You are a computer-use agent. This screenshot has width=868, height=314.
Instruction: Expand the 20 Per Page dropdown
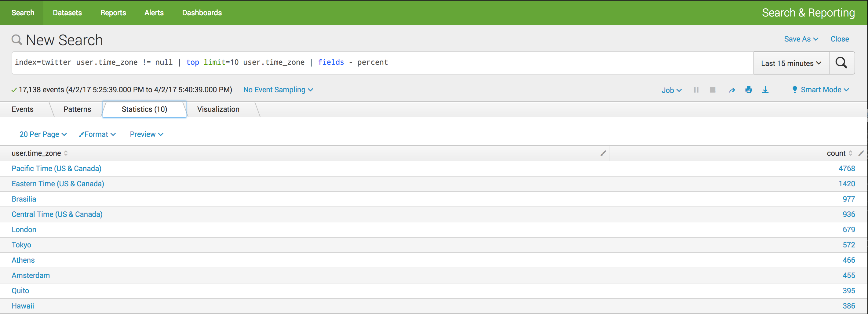pos(43,134)
